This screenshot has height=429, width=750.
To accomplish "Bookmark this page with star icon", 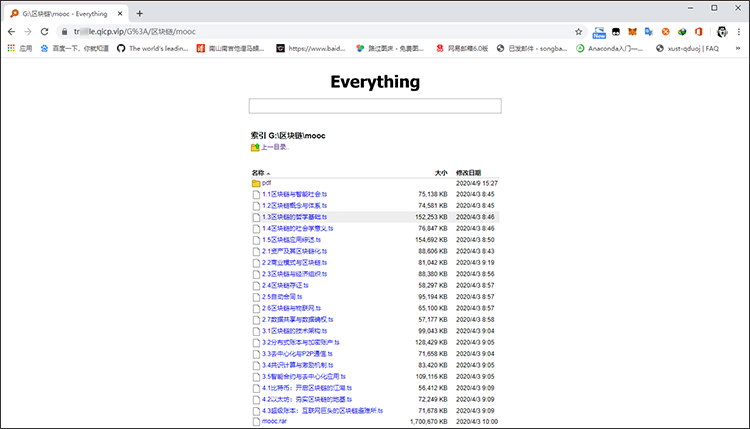I will pyautogui.click(x=579, y=31).
